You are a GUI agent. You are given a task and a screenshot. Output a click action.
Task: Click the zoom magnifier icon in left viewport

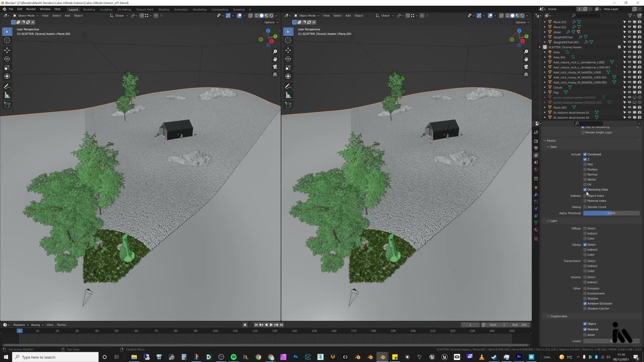(275, 52)
